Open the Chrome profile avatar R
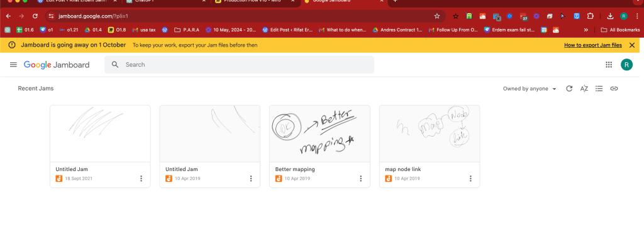This screenshot has height=251, width=644. point(624,16)
